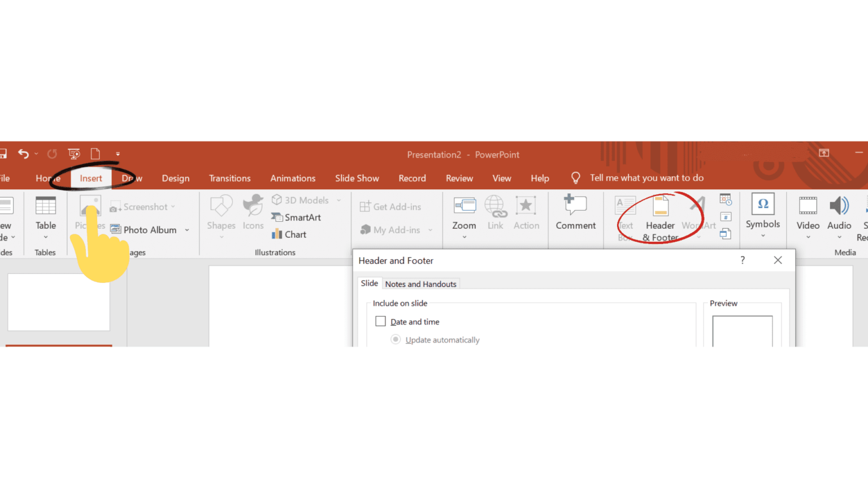Click the Undo arrow icon
The height and width of the screenshot is (488, 868).
point(23,154)
